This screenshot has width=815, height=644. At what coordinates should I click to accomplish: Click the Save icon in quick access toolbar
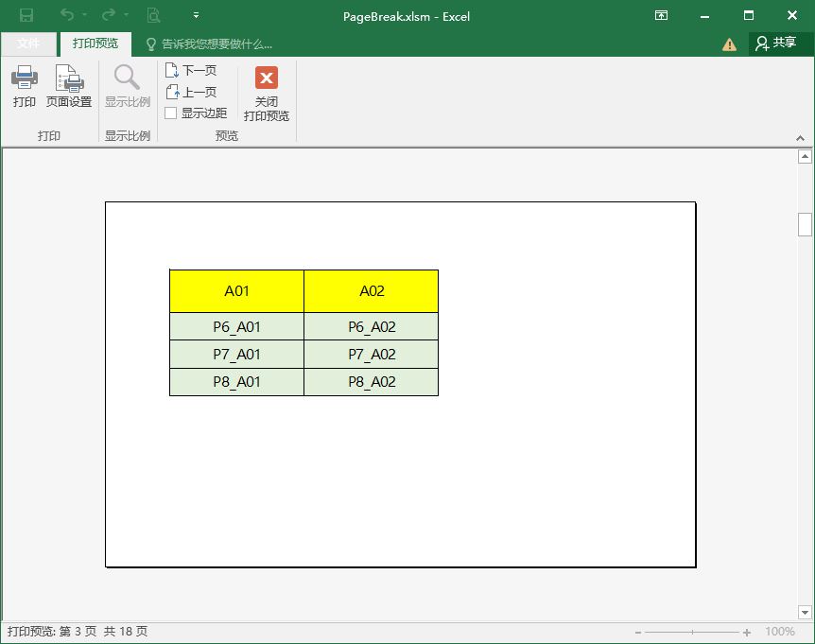pos(26,14)
